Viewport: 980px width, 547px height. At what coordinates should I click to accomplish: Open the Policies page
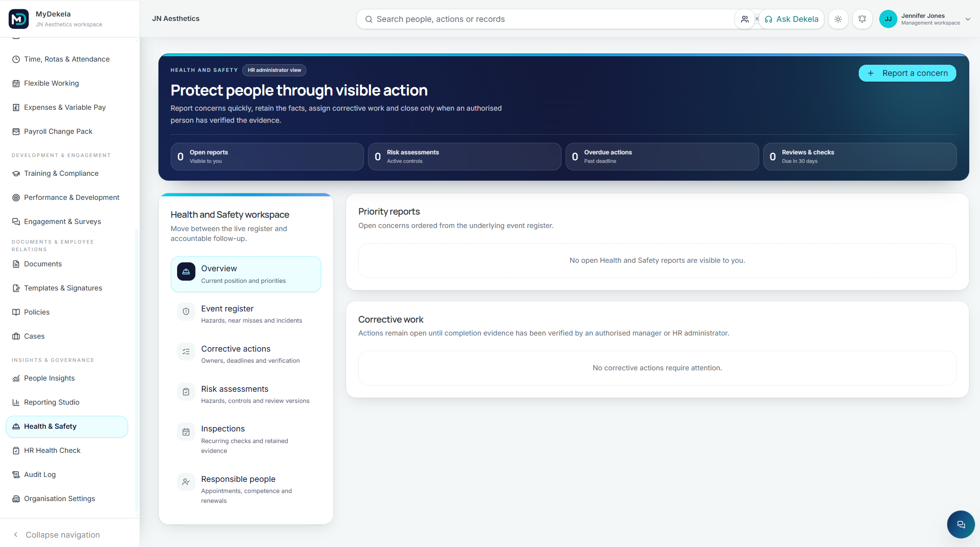point(67,312)
